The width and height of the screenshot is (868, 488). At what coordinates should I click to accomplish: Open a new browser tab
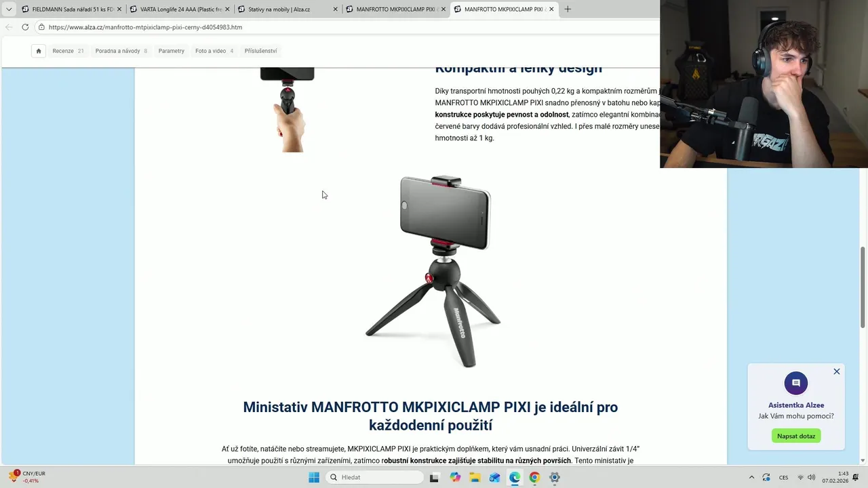568,9
